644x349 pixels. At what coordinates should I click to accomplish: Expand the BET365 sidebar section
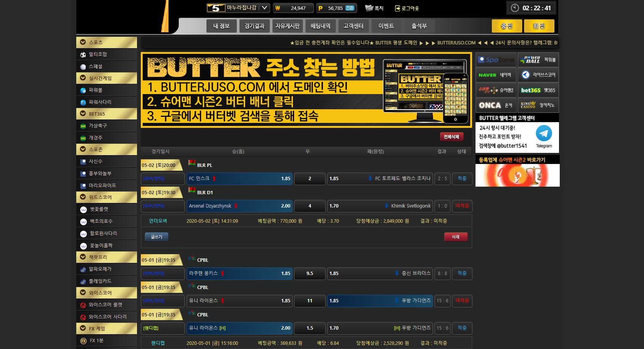tap(83, 113)
